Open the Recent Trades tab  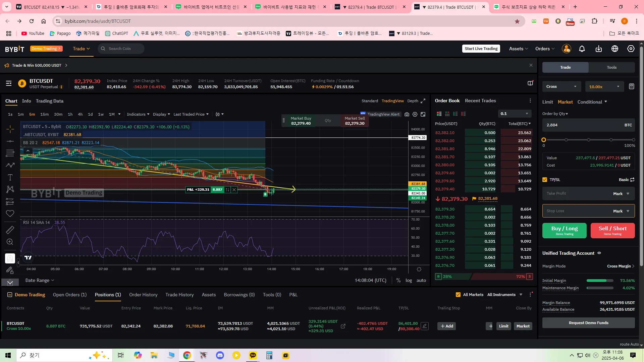[x=480, y=101]
